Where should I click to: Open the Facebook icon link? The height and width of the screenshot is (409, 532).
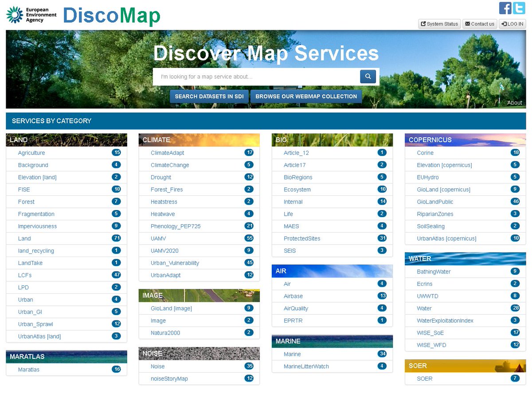tap(505, 8)
